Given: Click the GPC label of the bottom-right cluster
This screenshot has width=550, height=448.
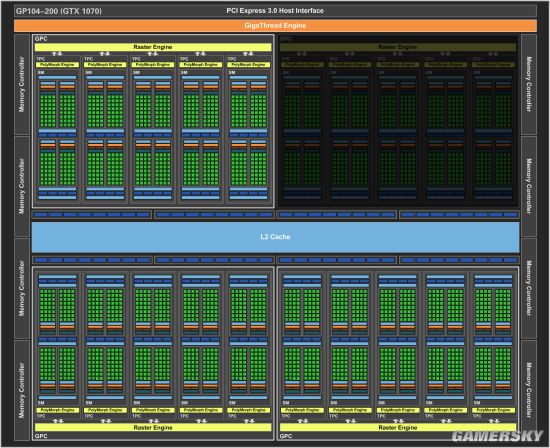Looking at the screenshot, I should 286,436.
